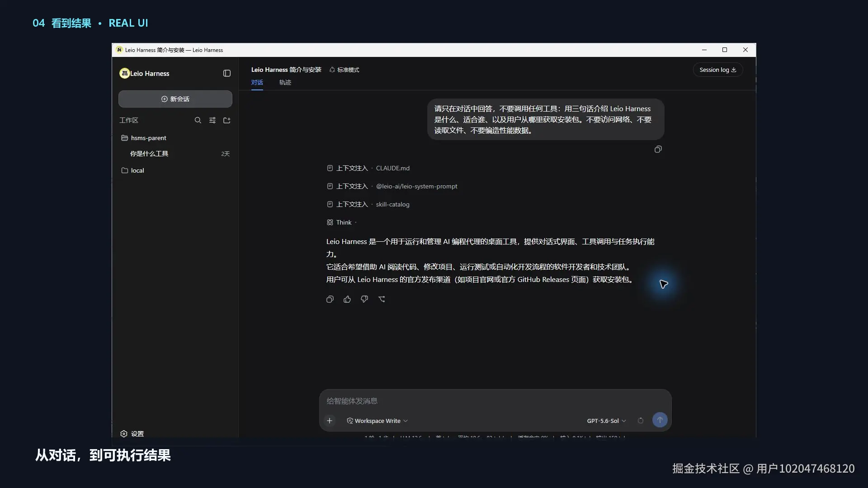This screenshot has width=868, height=488.
Task: Click the response line mentioning GitHub Releases
Action: click(479, 280)
